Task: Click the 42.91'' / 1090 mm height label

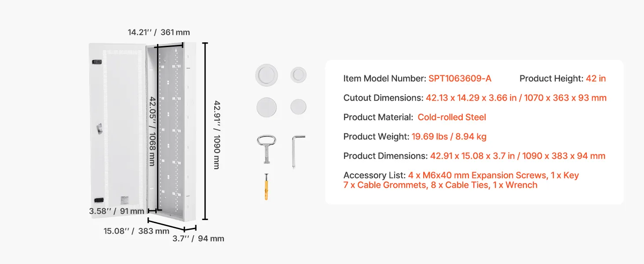Action: (x=217, y=135)
